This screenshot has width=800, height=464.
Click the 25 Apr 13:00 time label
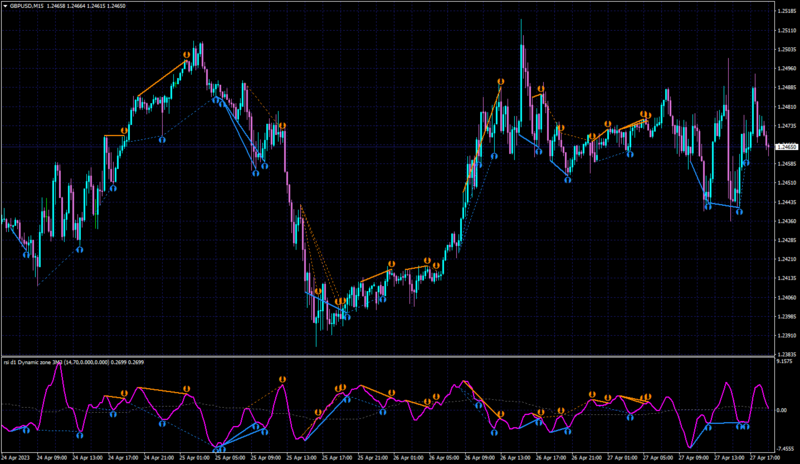click(302, 458)
